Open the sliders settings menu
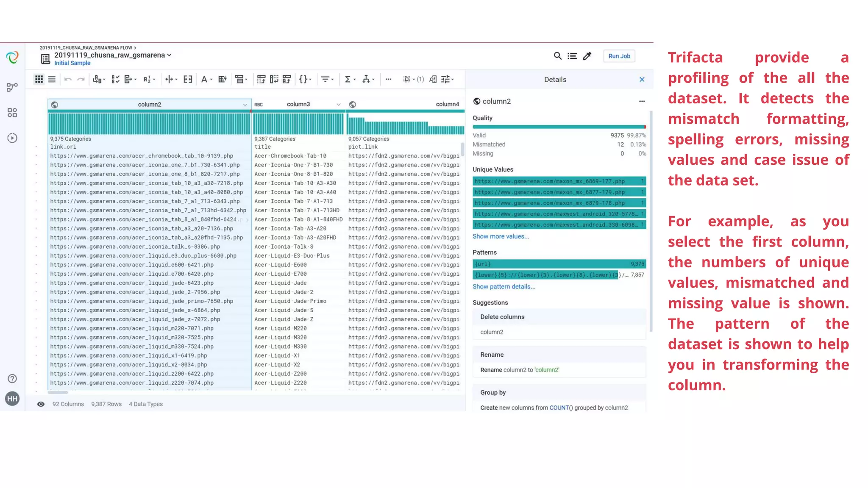 [x=447, y=79]
